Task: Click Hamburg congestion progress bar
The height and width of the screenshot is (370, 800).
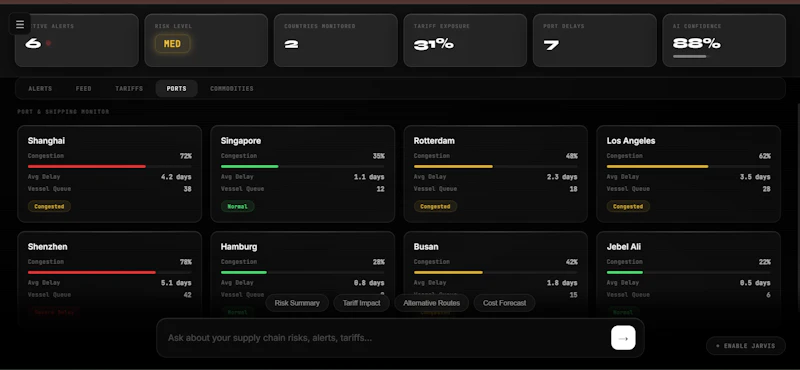Action: coord(303,273)
